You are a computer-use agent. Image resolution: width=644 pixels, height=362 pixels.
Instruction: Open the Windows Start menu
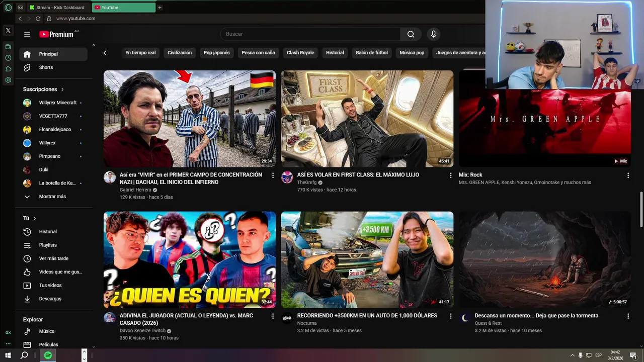(x=8, y=355)
